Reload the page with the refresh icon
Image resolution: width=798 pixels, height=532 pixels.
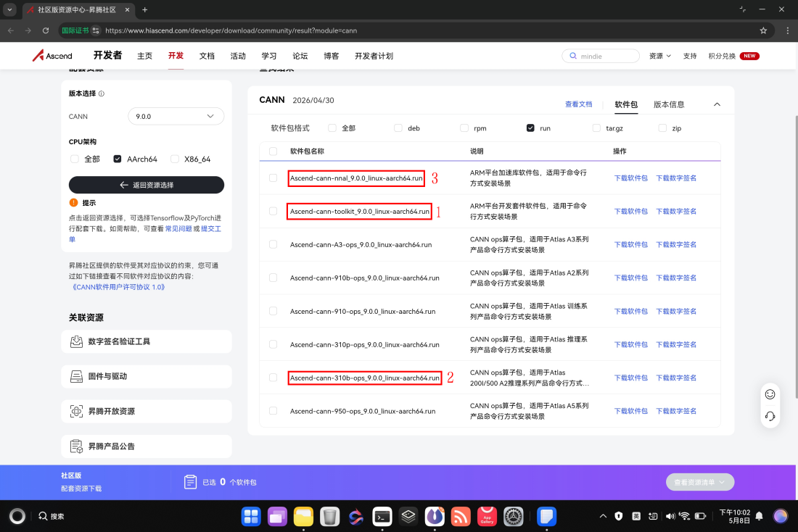46,30
